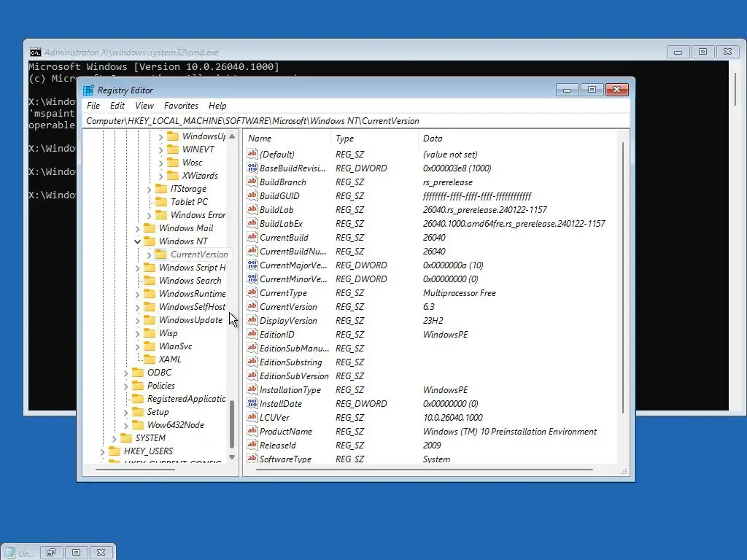Image resolution: width=747 pixels, height=560 pixels.
Task: Expand the HKEY_USERS hive
Action: [x=102, y=451]
